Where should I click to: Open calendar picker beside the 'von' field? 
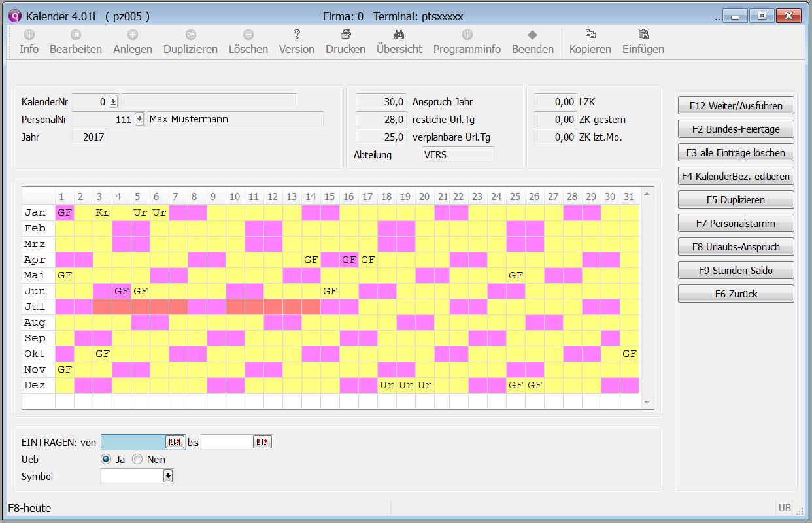click(174, 443)
